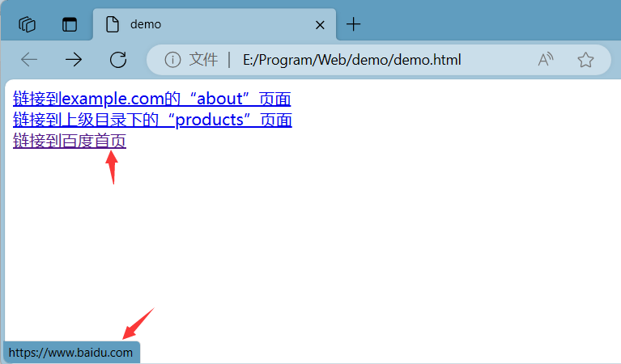Image resolution: width=621 pixels, height=364 pixels.
Task: Open the link to the products page
Action: [152, 120]
